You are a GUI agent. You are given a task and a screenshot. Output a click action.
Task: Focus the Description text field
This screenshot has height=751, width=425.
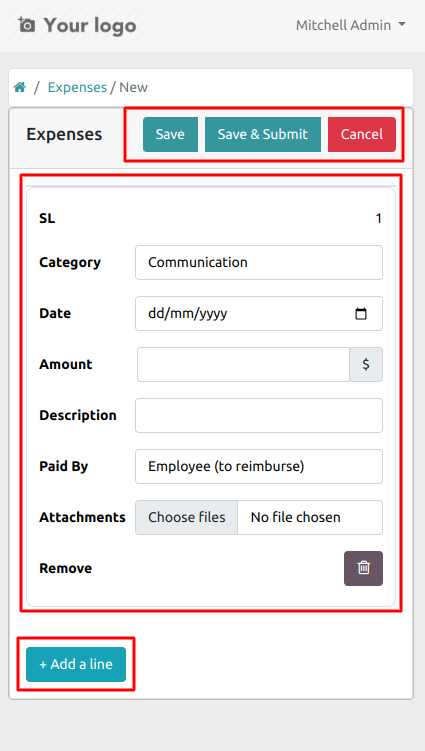(x=259, y=415)
